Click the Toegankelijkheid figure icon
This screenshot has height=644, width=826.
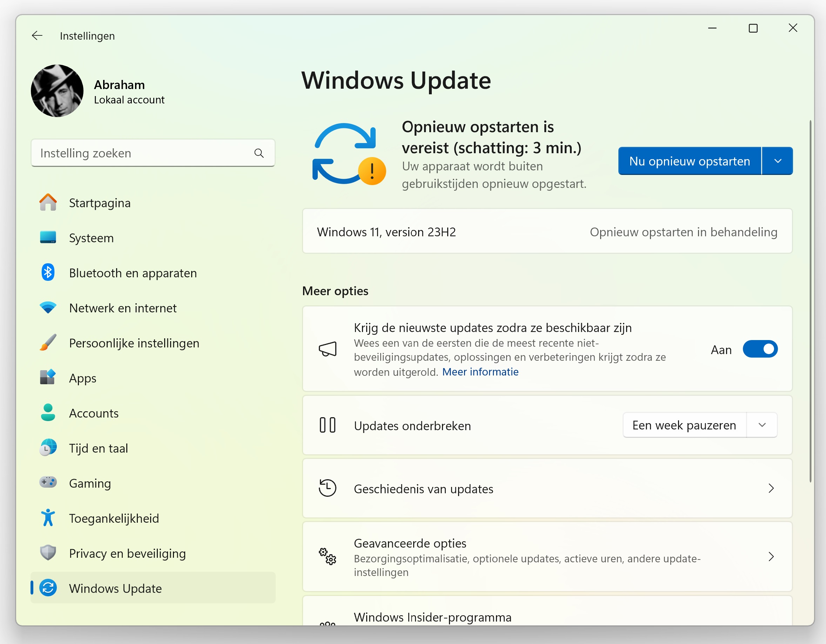point(48,518)
